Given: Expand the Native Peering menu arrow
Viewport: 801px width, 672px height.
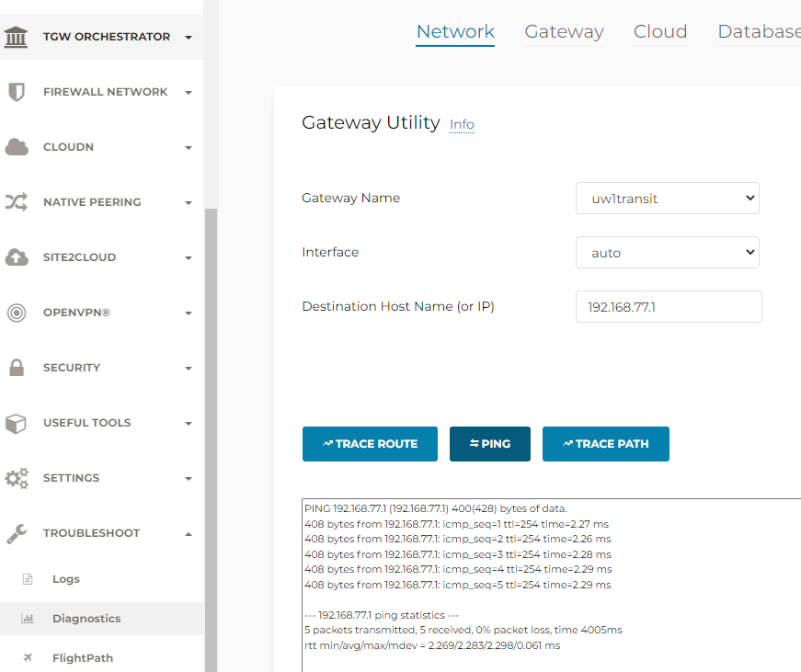Looking at the screenshot, I should (189, 203).
